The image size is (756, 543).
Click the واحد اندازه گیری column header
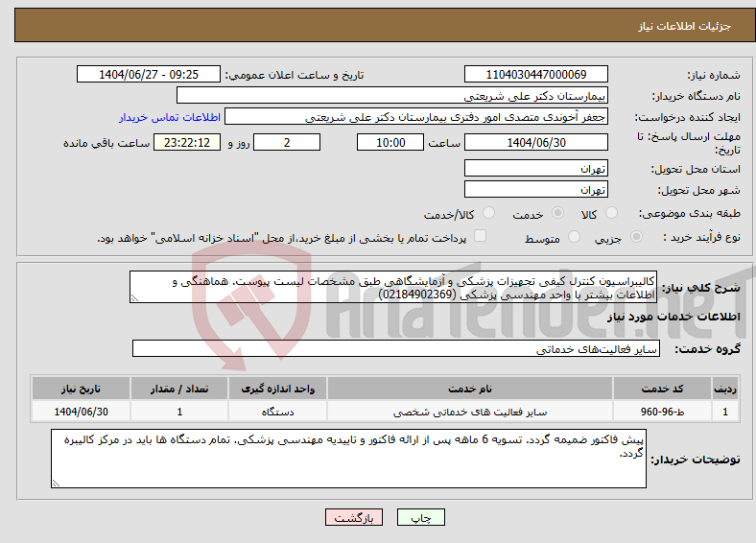coord(277,389)
